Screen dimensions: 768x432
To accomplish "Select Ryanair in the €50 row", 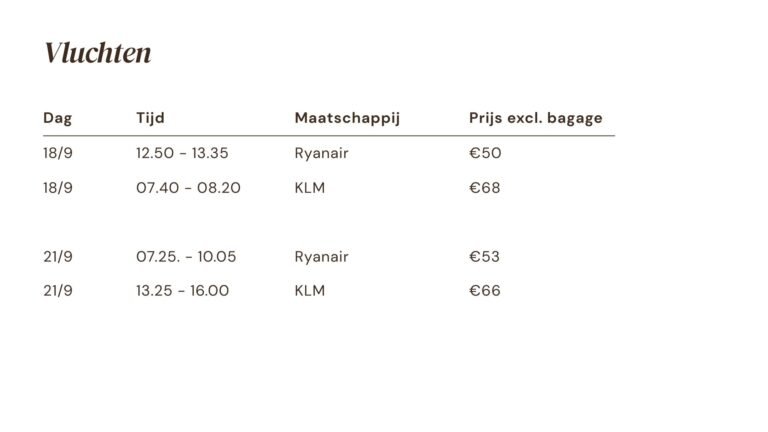I will tap(321, 153).
